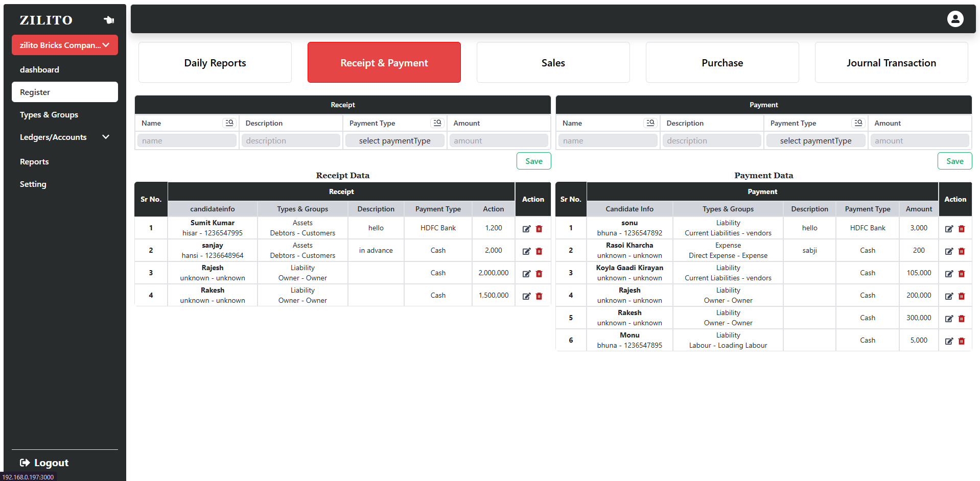980x481 pixels.
Task: Open the Journal Transaction tab
Action: [891, 63]
